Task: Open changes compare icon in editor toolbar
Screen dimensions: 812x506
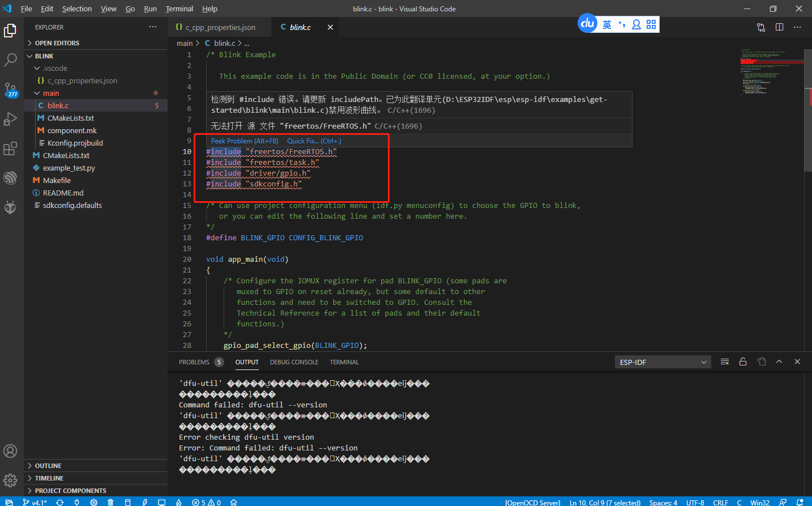Action: click(761, 27)
